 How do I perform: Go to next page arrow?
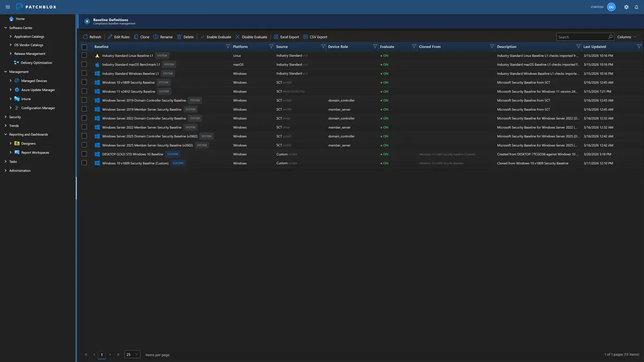110,354
